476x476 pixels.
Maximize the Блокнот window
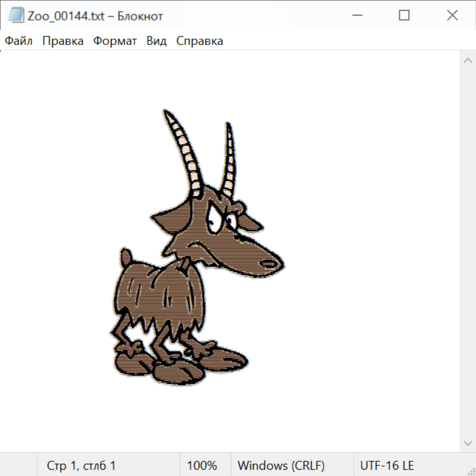coord(404,16)
